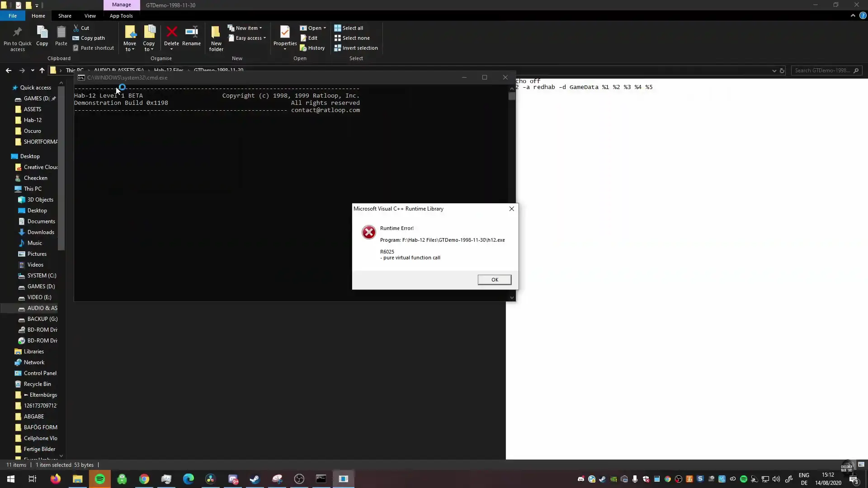Rename the selected file
The width and height of the screenshot is (868, 488).
pos(191,36)
